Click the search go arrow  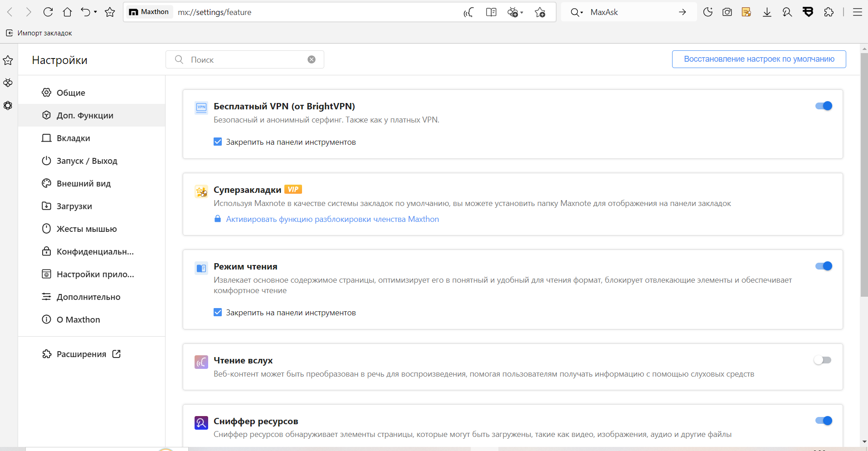coord(683,12)
